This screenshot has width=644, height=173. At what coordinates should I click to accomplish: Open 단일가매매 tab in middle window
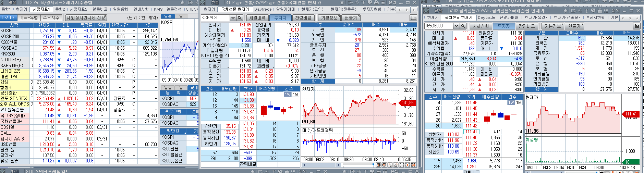(285, 9)
